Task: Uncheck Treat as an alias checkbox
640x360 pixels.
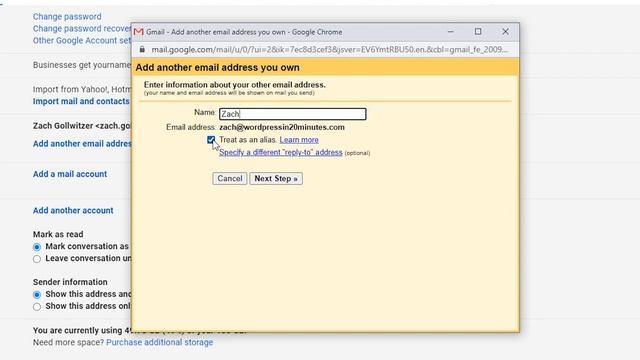Action: pos(211,140)
